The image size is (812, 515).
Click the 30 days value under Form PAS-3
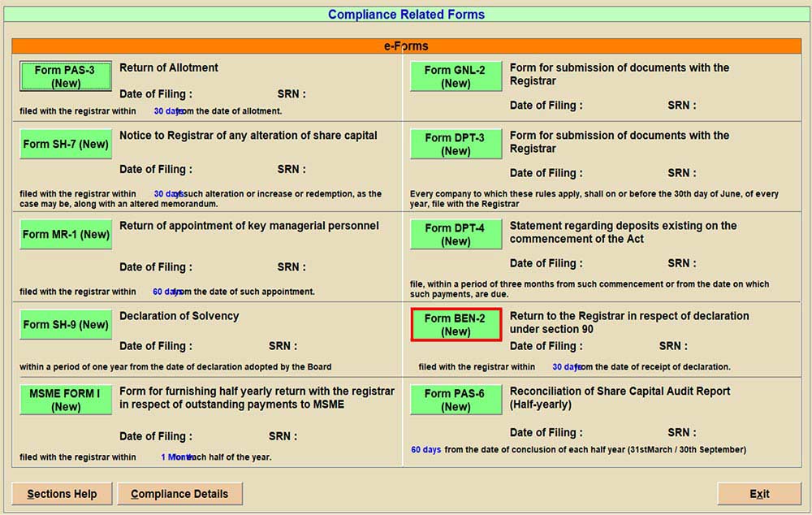tap(168, 111)
